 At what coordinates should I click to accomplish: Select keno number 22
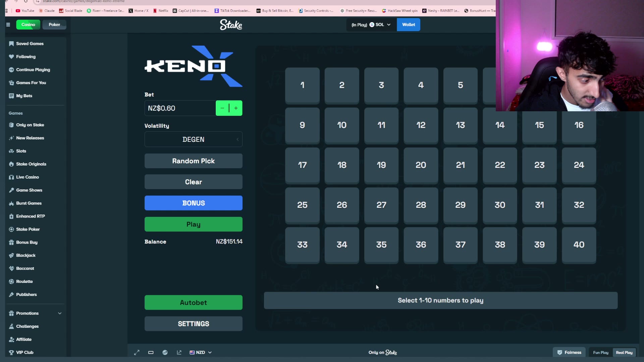[500, 165]
